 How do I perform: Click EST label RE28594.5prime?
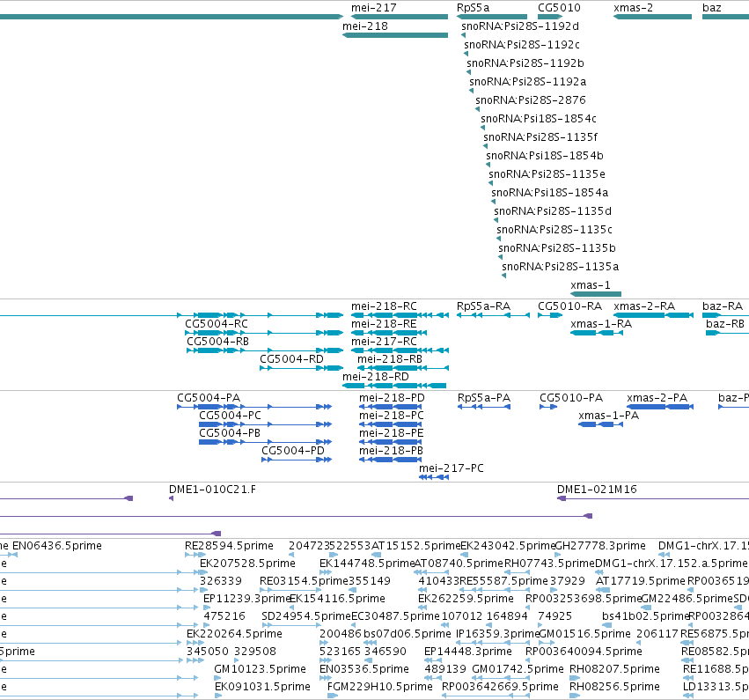pyautogui.click(x=230, y=546)
